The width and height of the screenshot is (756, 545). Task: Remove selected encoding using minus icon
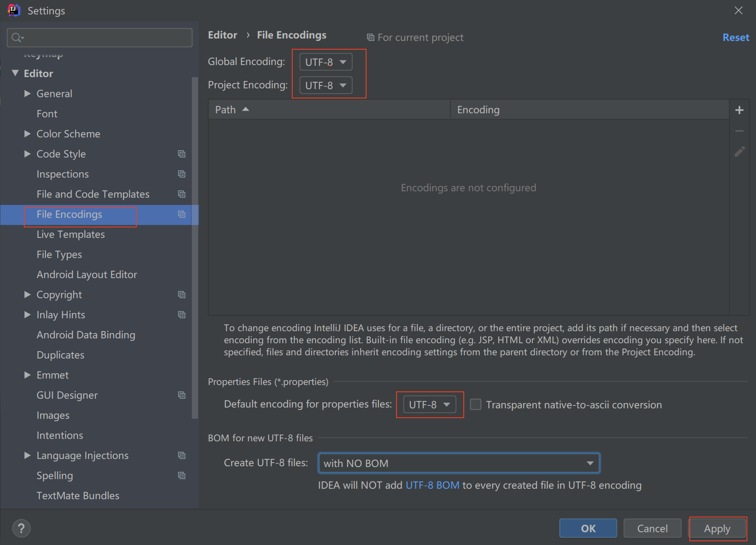(739, 131)
